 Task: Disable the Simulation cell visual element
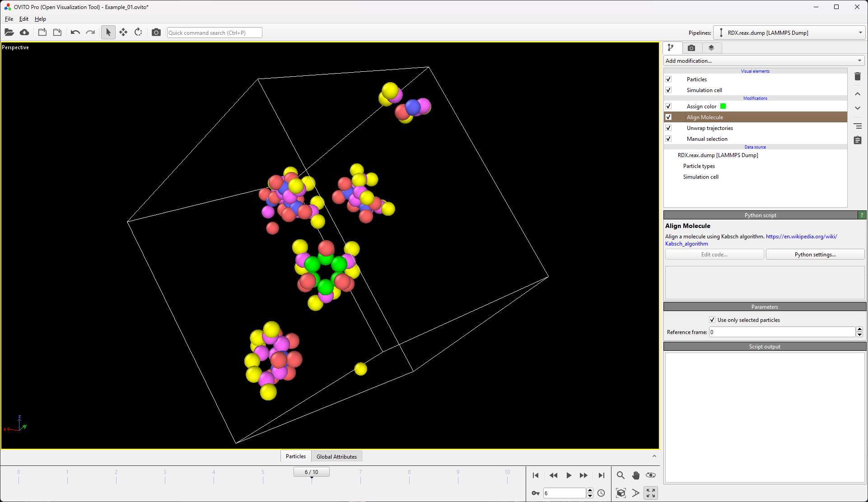668,90
